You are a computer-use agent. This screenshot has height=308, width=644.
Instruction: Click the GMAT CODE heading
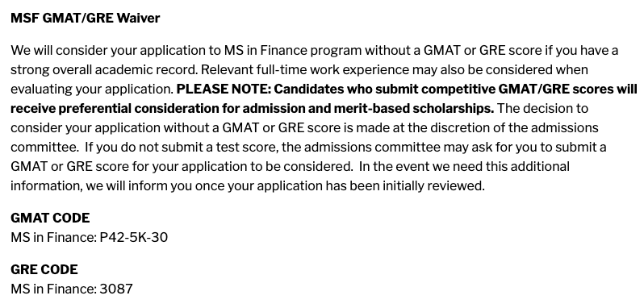[x=50, y=218]
